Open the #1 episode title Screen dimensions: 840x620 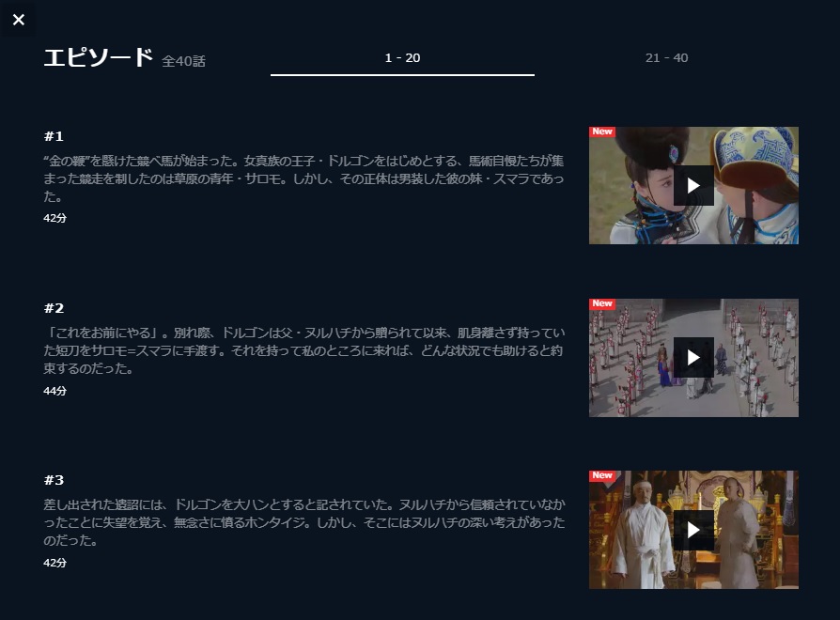click(54, 136)
